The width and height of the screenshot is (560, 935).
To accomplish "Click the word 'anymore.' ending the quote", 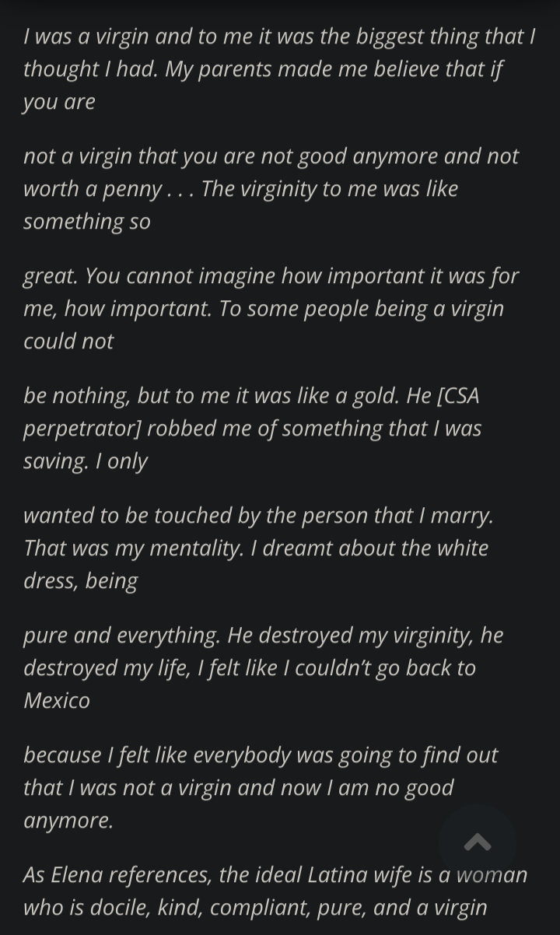I will [68, 820].
